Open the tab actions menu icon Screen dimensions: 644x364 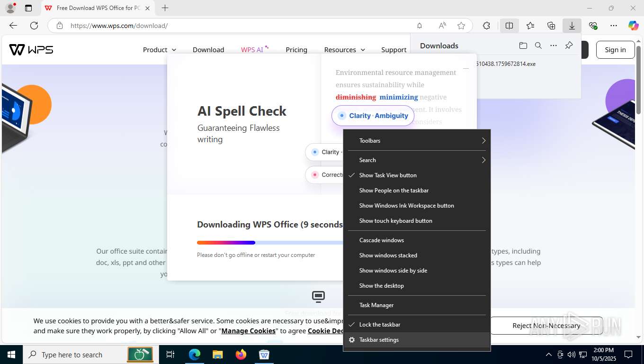(28, 8)
